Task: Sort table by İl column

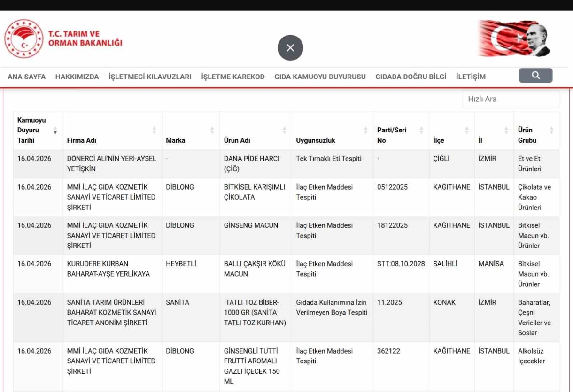Action: pyautogui.click(x=506, y=131)
